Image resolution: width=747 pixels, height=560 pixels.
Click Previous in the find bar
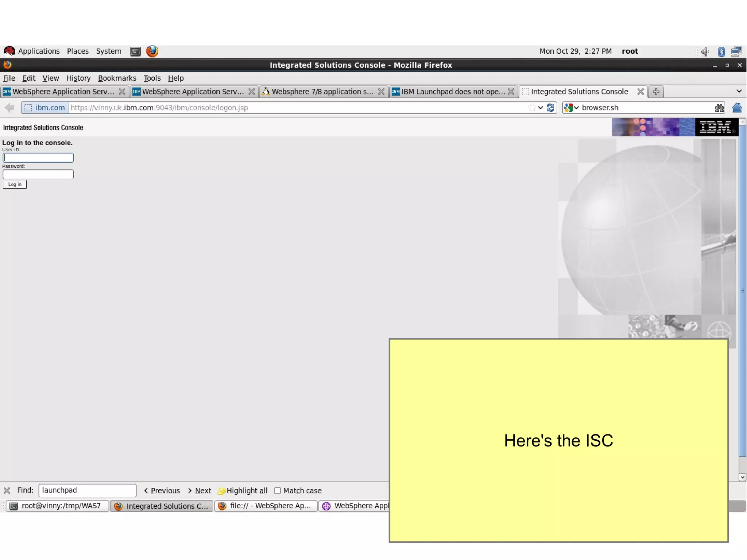point(162,491)
